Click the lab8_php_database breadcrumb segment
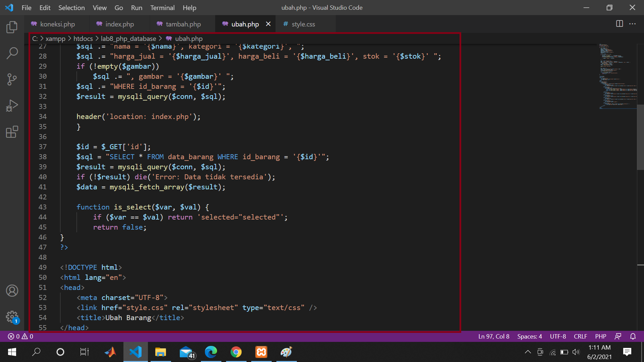 pos(128,39)
